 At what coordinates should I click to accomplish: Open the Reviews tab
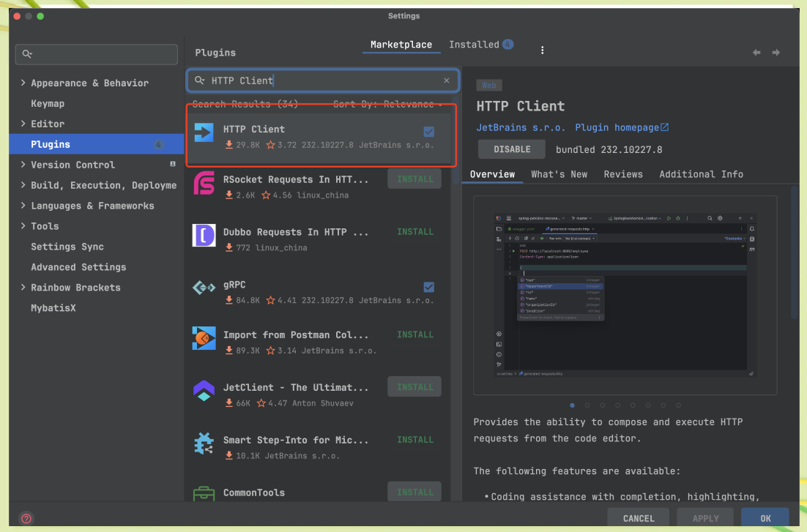(x=622, y=174)
